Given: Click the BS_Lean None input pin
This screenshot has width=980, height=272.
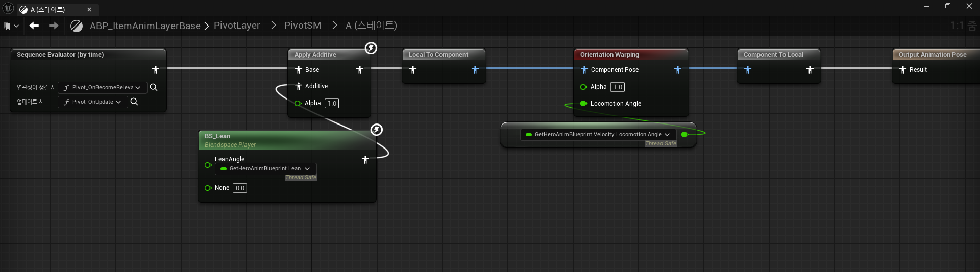Looking at the screenshot, I should [x=208, y=188].
